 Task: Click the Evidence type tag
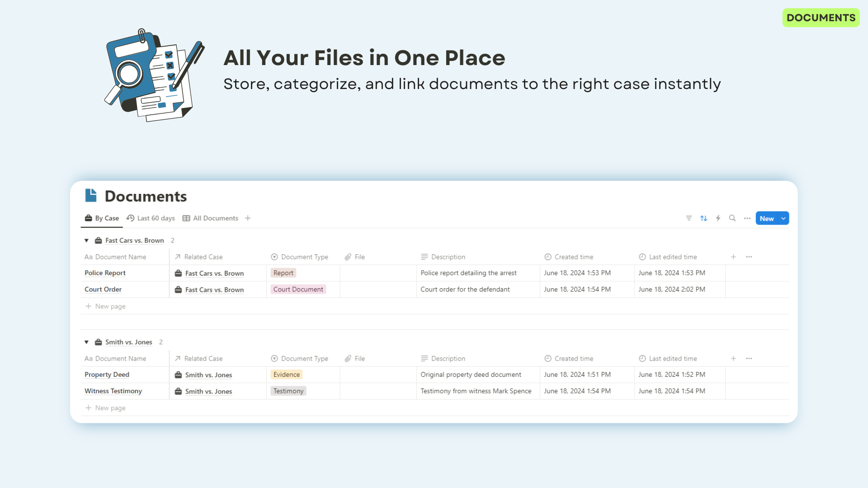click(x=287, y=375)
